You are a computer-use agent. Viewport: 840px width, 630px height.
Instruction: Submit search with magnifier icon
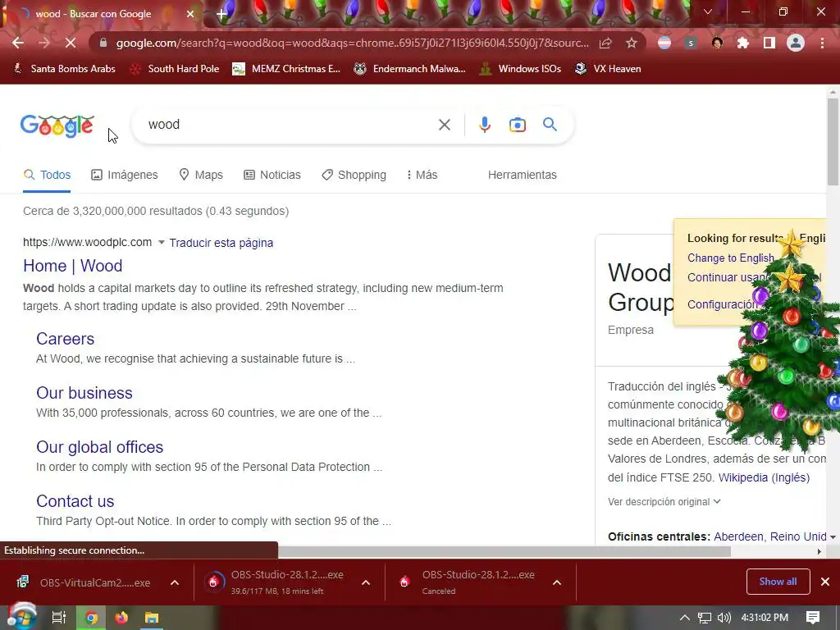pyautogui.click(x=550, y=125)
